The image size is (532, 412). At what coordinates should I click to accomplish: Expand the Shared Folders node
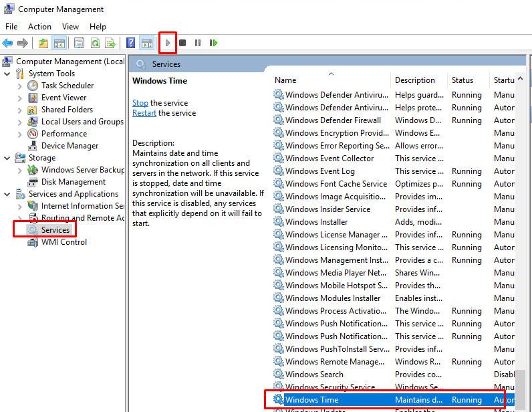[x=19, y=110]
